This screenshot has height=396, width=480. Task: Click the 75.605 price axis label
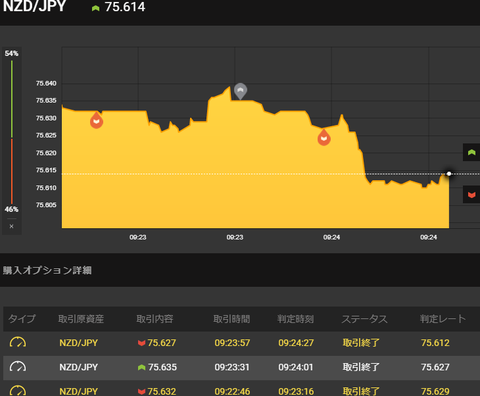(x=46, y=205)
